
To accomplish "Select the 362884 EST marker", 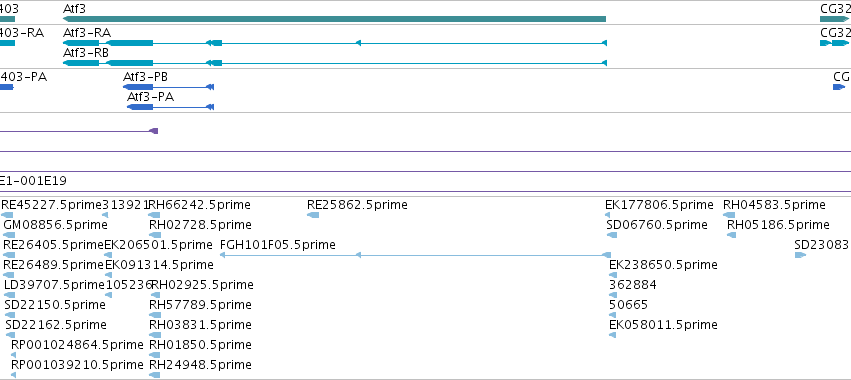I will [613, 295].
